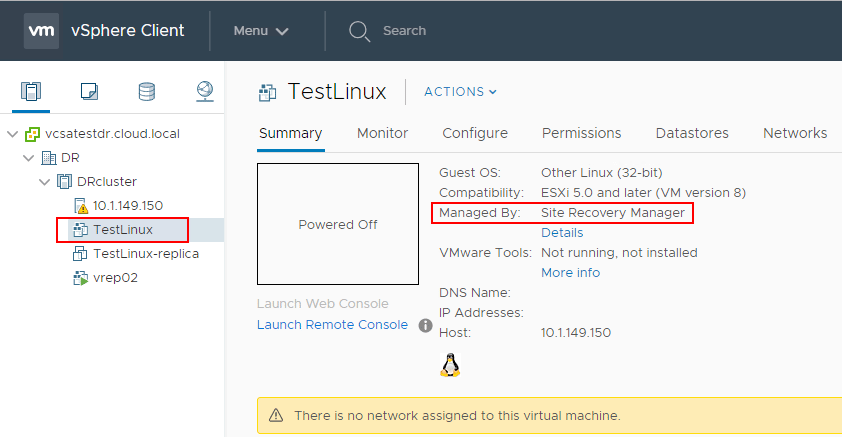Click info icon next to Remote Console
Image resolution: width=842 pixels, height=437 pixels.
point(425,325)
